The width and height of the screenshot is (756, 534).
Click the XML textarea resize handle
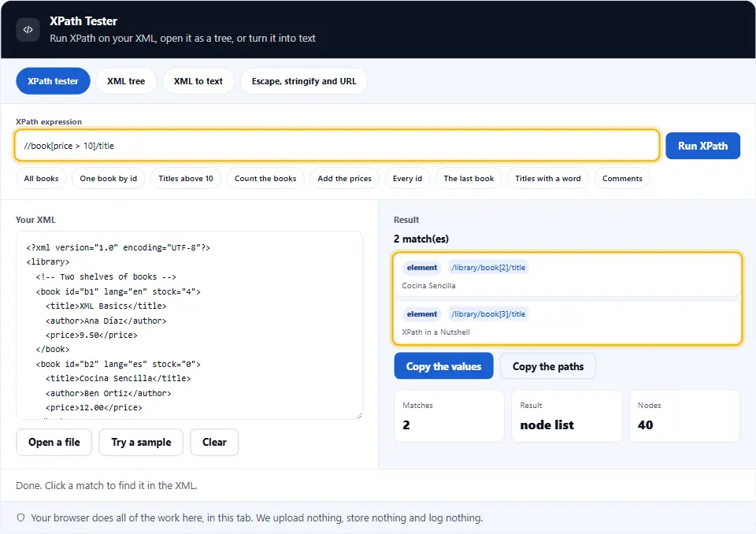(359, 415)
